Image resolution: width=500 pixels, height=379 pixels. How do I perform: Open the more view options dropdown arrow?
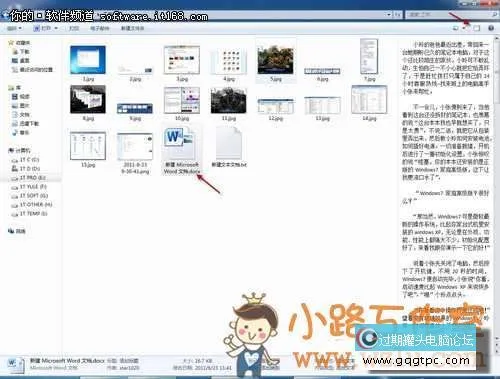[464, 28]
